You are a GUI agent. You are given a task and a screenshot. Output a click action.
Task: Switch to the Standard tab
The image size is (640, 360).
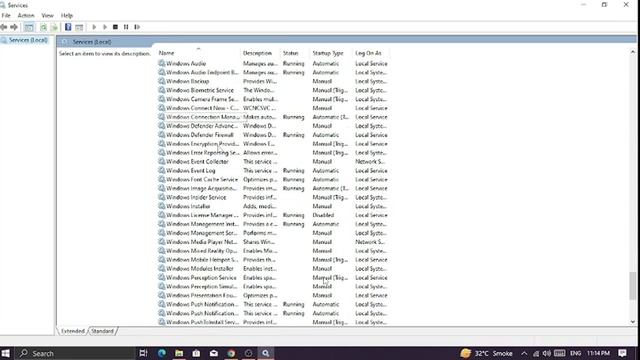pyautogui.click(x=102, y=331)
